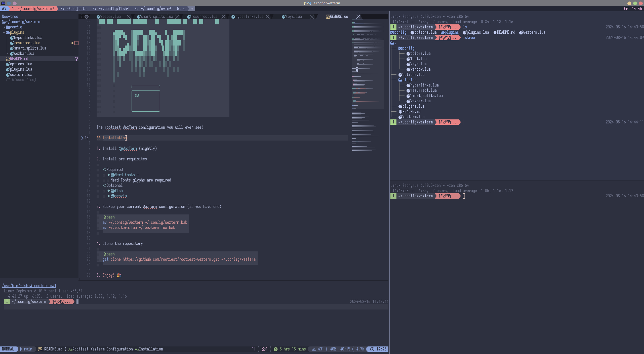Click the markdown file icon in the statusline
Screen dimensions: 644x354
(x=40, y=349)
